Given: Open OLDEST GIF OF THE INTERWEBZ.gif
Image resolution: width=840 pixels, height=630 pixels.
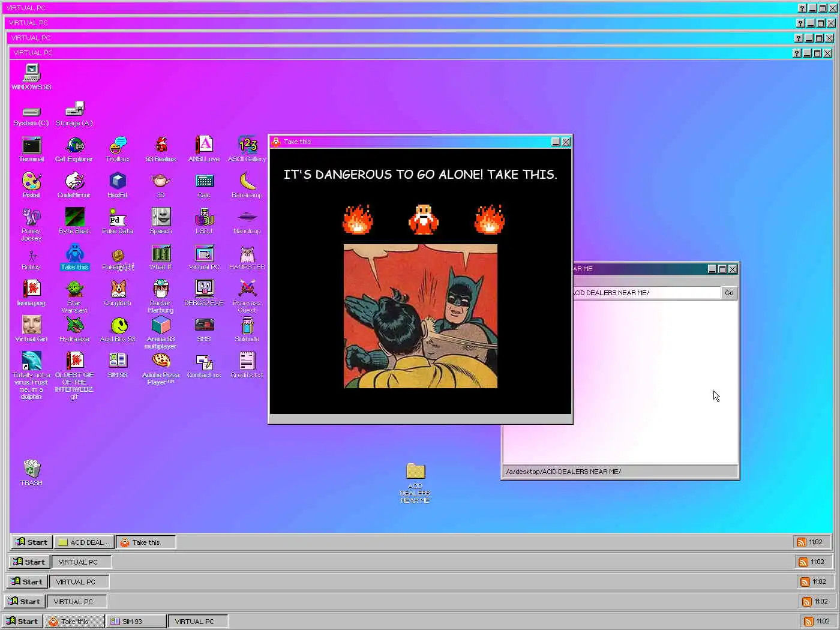Looking at the screenshot, I should [x=74, y=376].
